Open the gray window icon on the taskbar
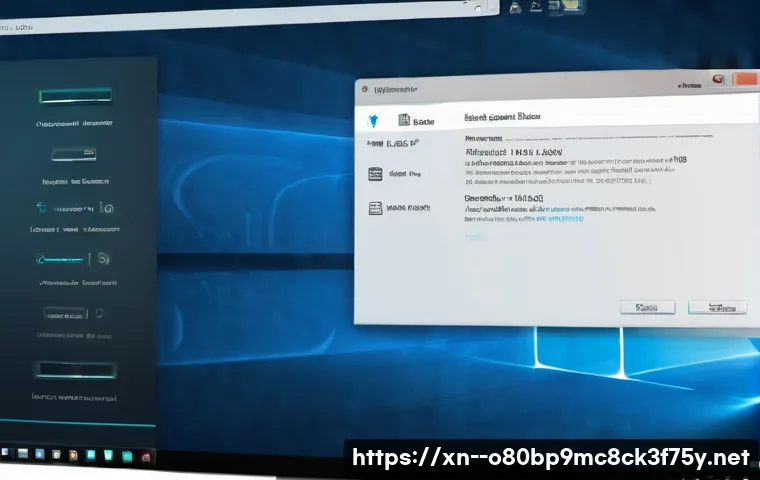 23,454
